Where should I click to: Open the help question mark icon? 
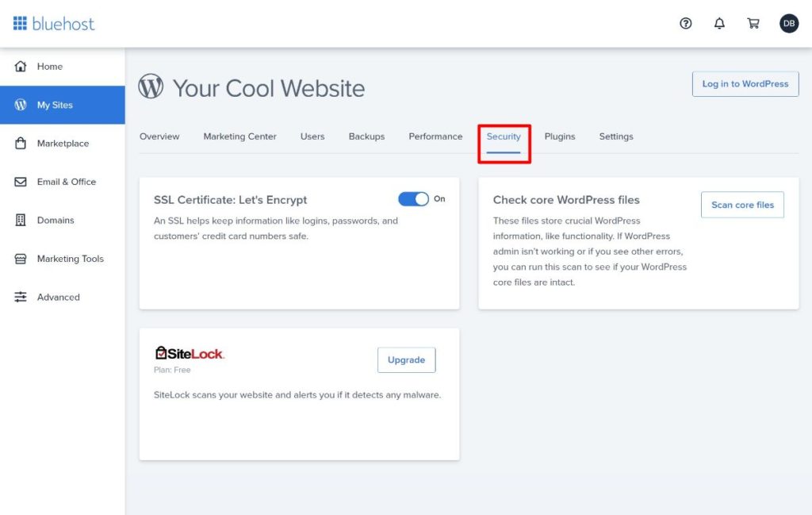[685, 24]
